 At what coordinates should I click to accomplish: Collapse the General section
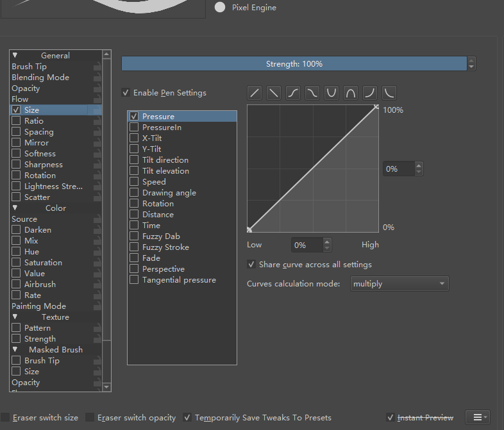[15, 56]
